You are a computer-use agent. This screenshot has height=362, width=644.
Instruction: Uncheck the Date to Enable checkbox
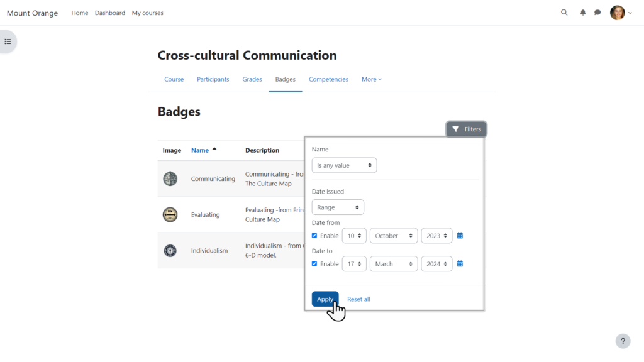point(314,264)
